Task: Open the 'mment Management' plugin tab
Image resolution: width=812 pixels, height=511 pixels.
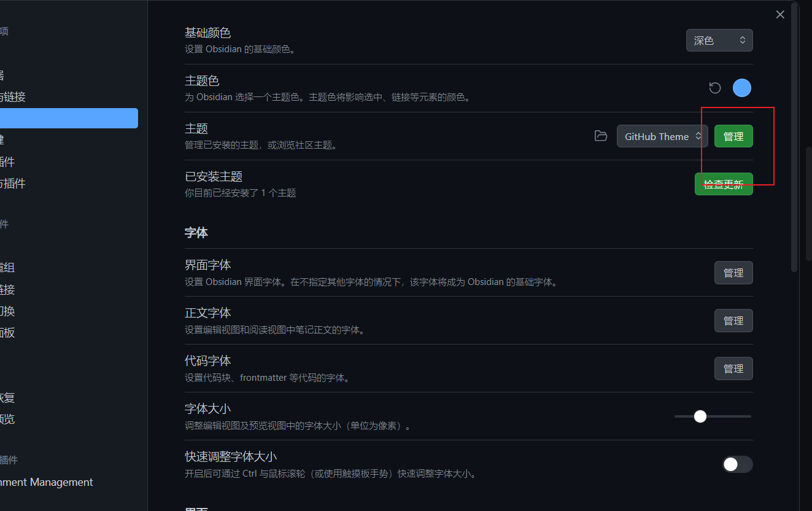Action: click(47, 483)
